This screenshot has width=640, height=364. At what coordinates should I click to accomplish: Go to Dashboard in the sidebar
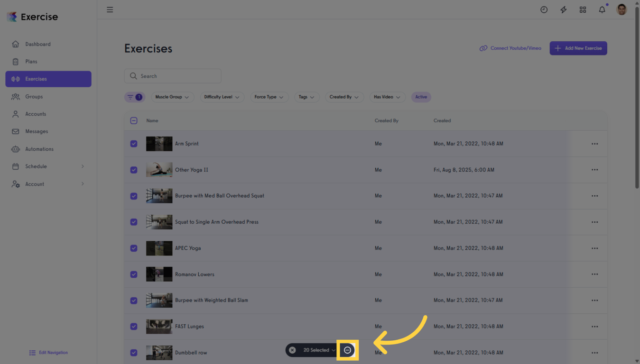tap(48, 44)
